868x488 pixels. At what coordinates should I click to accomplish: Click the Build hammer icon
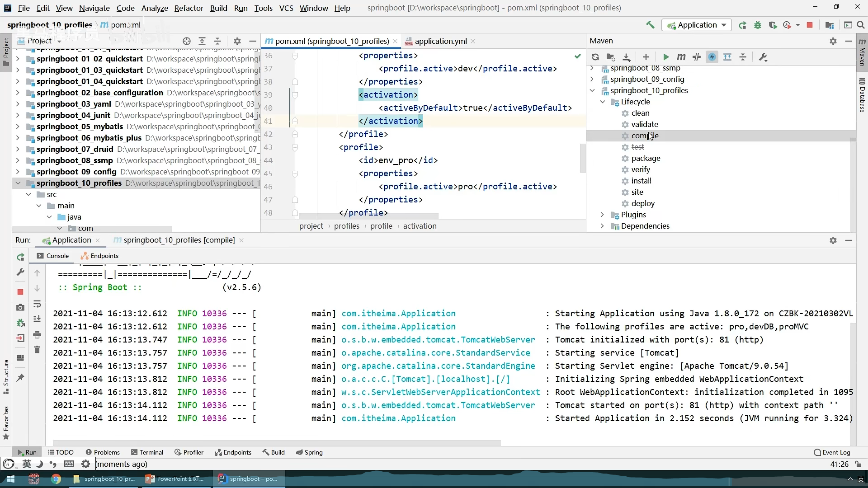650,25
